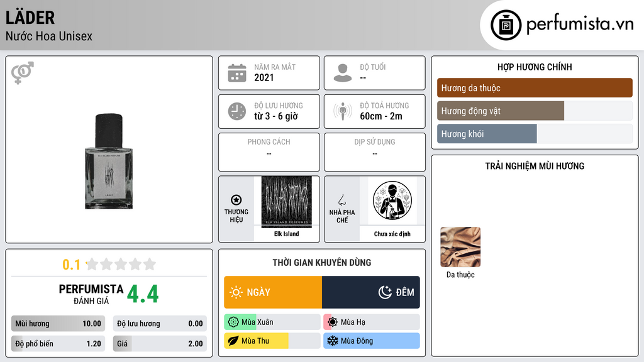Click the Độ phổ biến 1.20 score bar
This screenshot has width=644, height=362.
click(x=58, y=344)
